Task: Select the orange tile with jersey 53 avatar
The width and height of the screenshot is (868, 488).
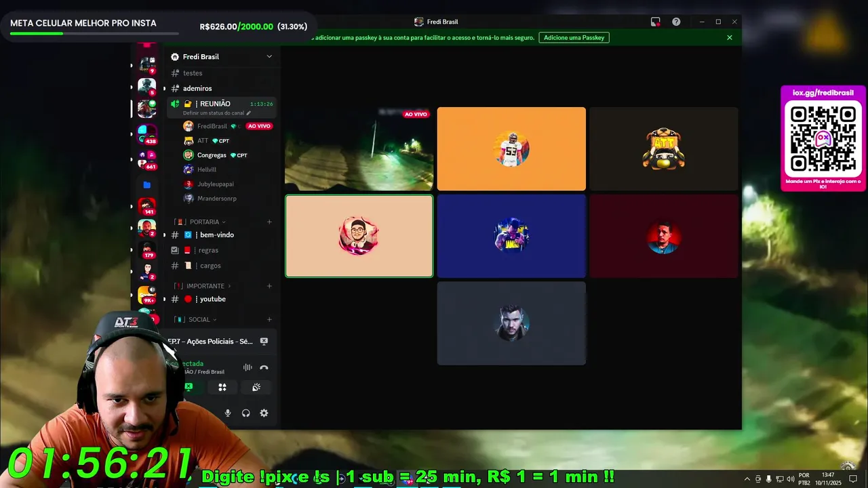Action: [511, 149]
